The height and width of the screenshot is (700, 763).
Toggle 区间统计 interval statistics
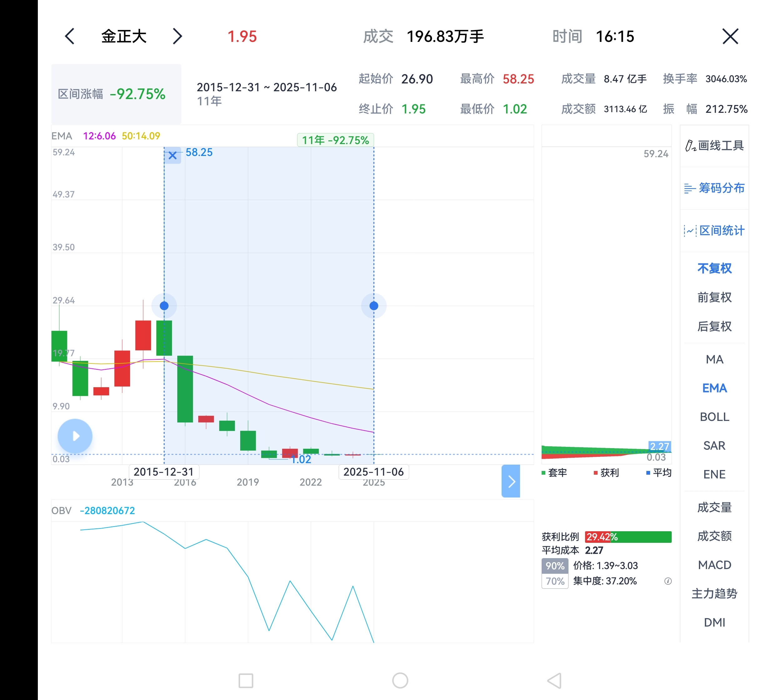coord(714,230)
